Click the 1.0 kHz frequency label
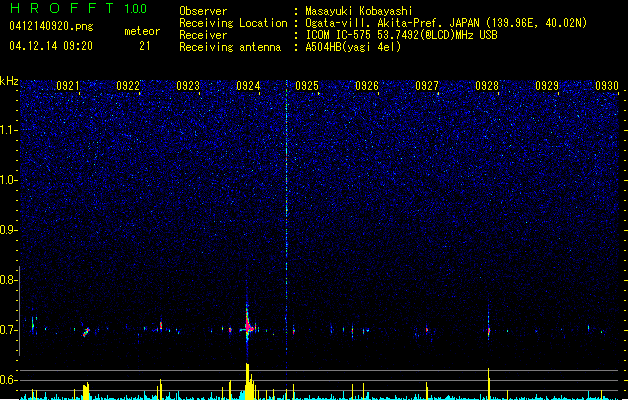The height and width of the screenshot is (400, 629). pyautogui.click(x=8, y=180)
